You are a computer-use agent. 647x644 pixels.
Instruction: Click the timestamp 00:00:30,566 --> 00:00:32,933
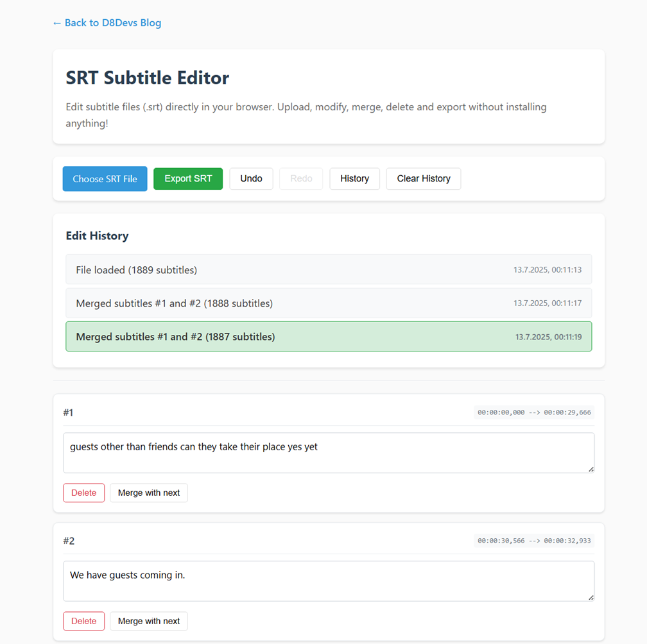pos(534,541)
